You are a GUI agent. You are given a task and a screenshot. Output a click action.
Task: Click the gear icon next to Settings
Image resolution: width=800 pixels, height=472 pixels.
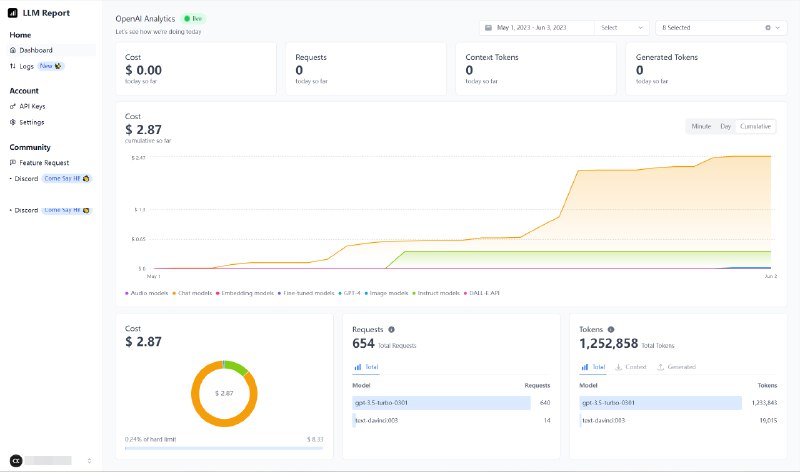[x=13, y=122]
